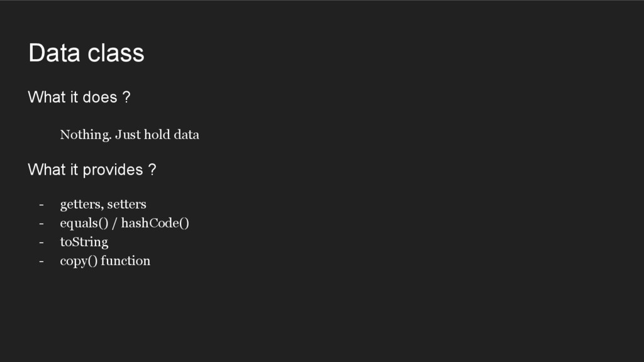Click the word 'data' after 'hold'
644x362 pixels.
186,134
